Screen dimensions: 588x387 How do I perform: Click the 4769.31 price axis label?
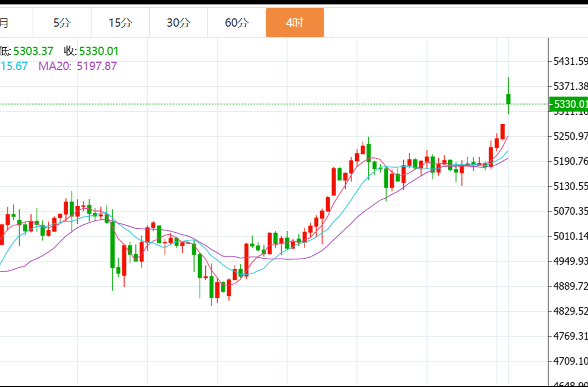pos(570,336)
